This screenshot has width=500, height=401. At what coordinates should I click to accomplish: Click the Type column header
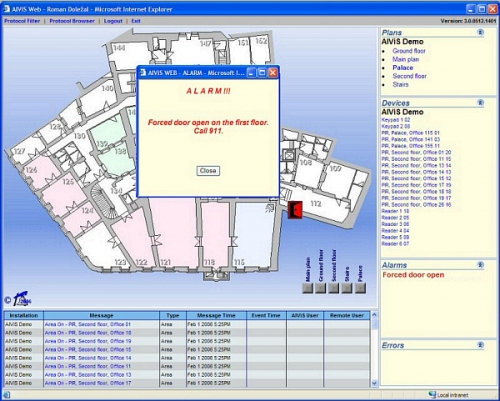[173, 315]
